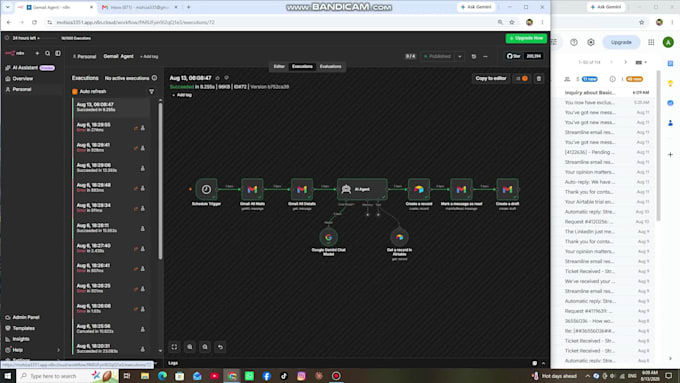Open the Aug 6, 18:27:40 execution

[111, 248]
